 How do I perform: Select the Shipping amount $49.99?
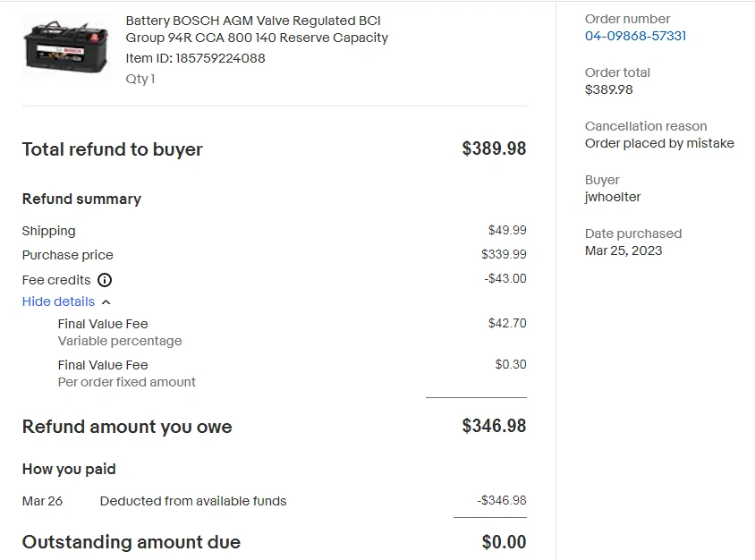click(507, 231)
